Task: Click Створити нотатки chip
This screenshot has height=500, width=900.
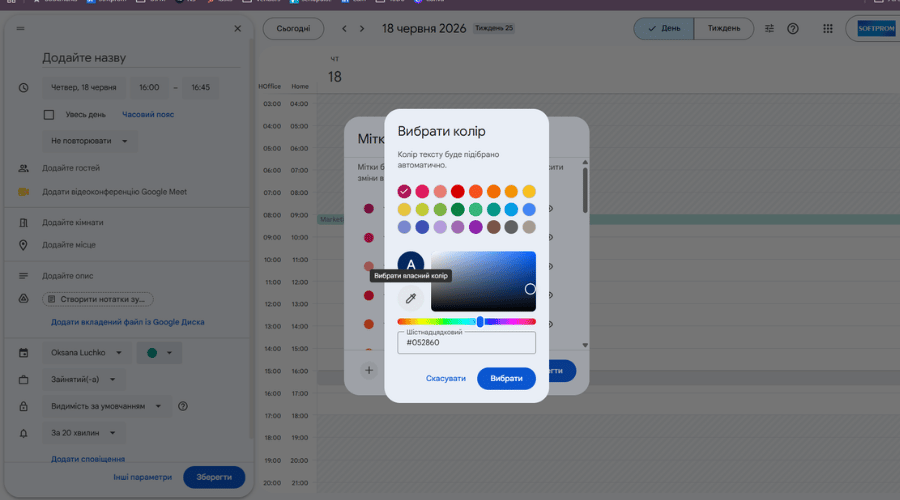Action: (x=98, y=299)
